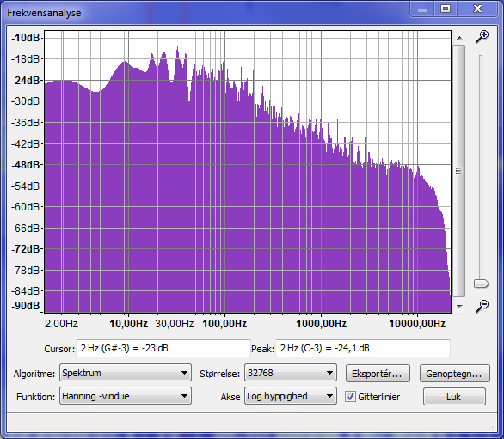
Task: Click the vertical zoom slider thumb
Action: point(481,284)
